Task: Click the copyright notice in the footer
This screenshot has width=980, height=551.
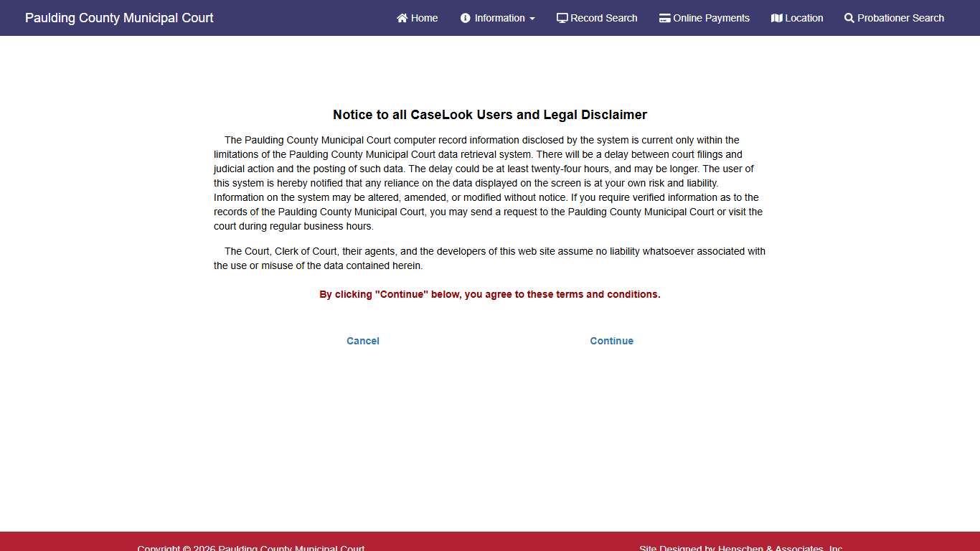Action: pyautogui.click(x=251, y=547)
